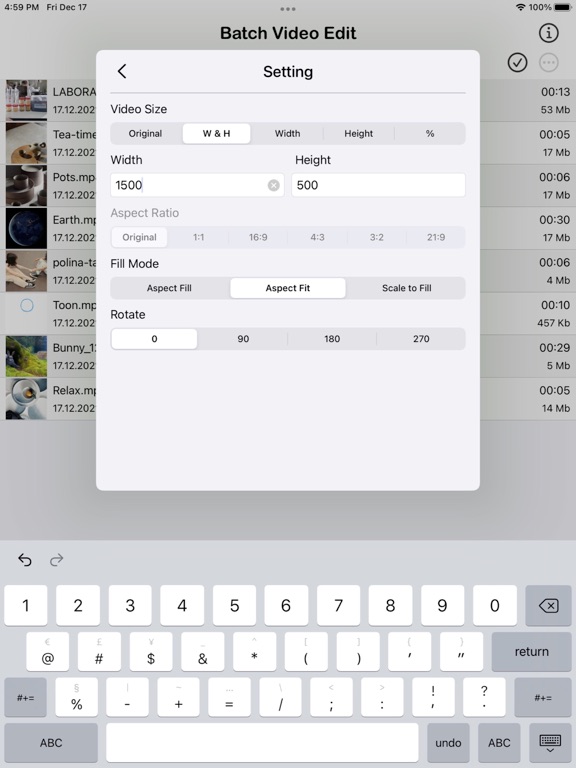576x768 pixels.
Task: Select W & H video size mode
Action: [x=216, y=133]
